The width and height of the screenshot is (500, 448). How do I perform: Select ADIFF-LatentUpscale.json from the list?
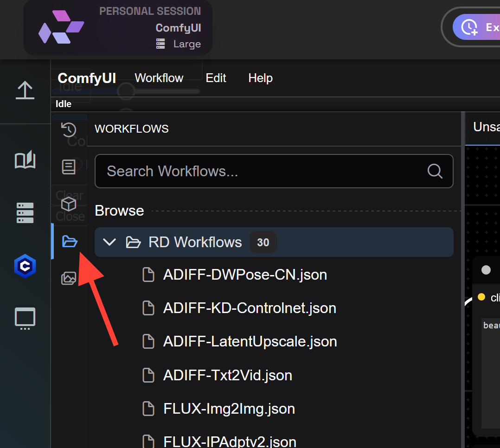point(250,342)
